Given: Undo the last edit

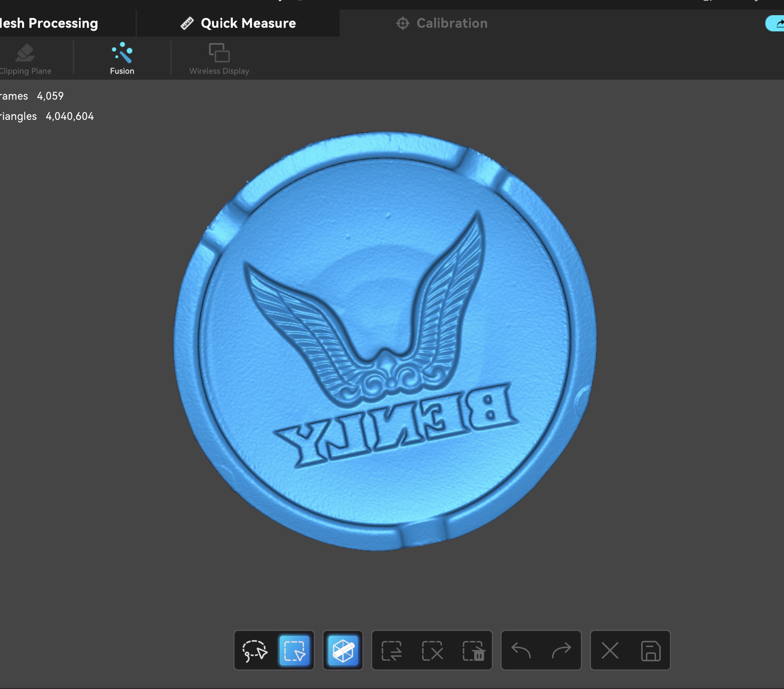Looking at the screenshot, I should click(x=521, y=651).
